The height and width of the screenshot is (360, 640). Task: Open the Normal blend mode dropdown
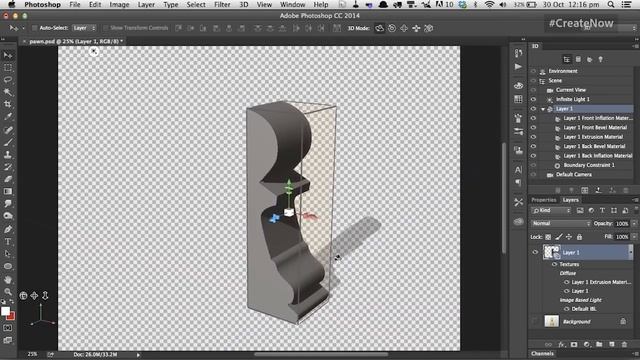tap(561, 224)
